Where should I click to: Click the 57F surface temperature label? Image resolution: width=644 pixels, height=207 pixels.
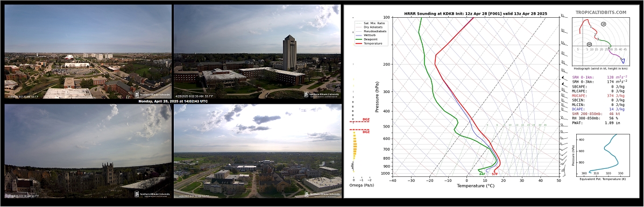pos(494,174)
